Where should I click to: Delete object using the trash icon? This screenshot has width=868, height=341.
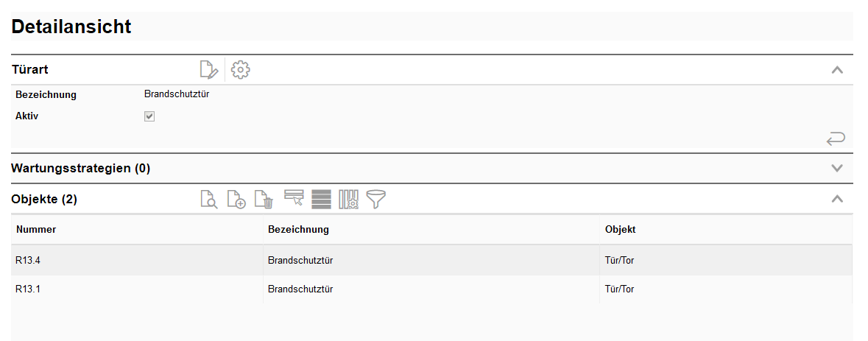click(264, 200)
